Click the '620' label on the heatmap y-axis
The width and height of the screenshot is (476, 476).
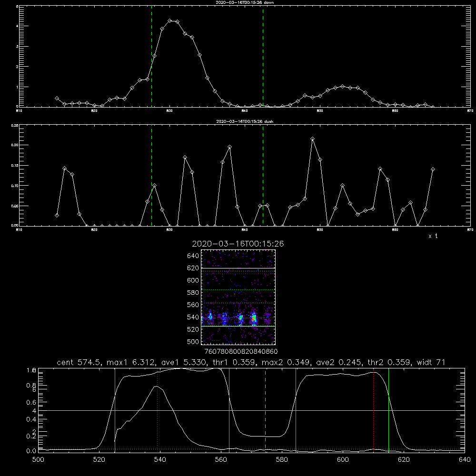(193, 268)
